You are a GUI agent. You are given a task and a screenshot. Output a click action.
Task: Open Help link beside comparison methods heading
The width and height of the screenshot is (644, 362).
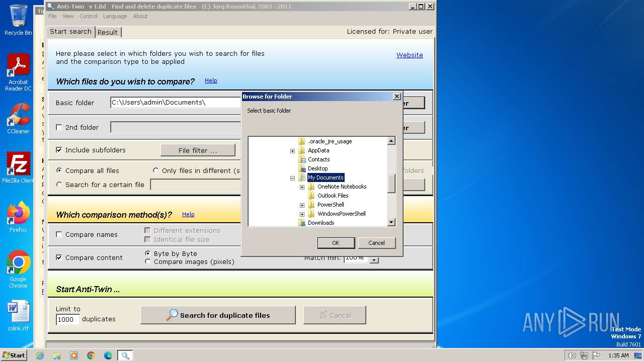(x=188, y=214)
